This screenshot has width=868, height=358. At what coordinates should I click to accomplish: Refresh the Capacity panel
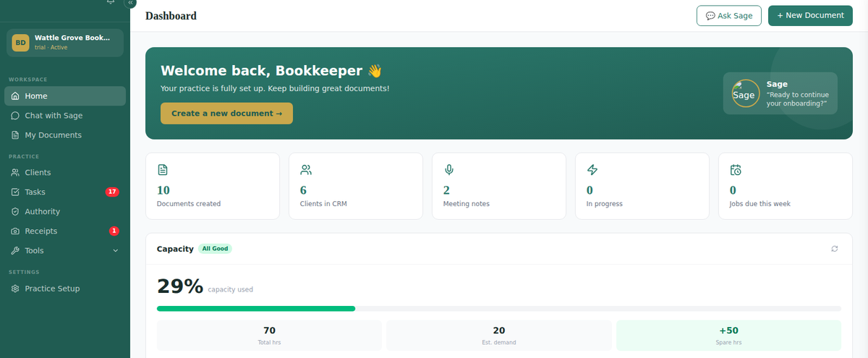click(x=835, y=249)
